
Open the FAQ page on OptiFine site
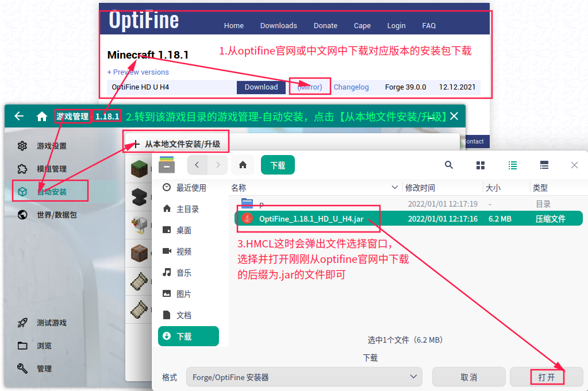(x=429, y=25)
